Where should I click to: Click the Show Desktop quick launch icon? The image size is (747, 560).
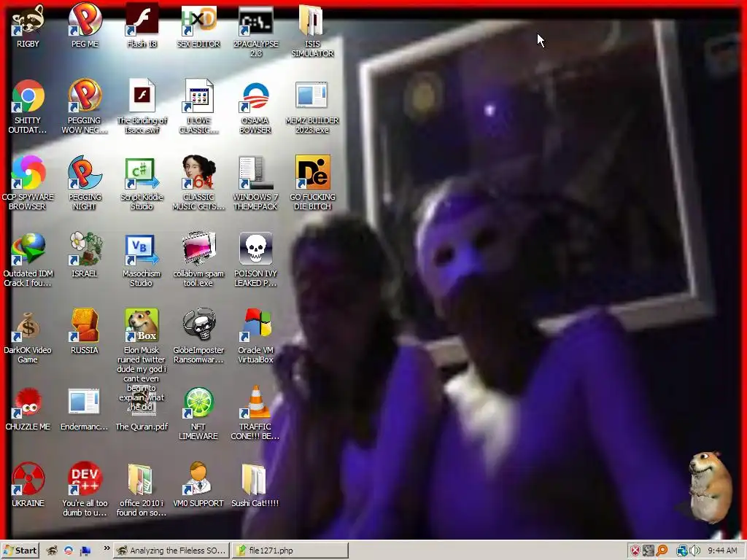pyautogui.click(x=85, y=551)
